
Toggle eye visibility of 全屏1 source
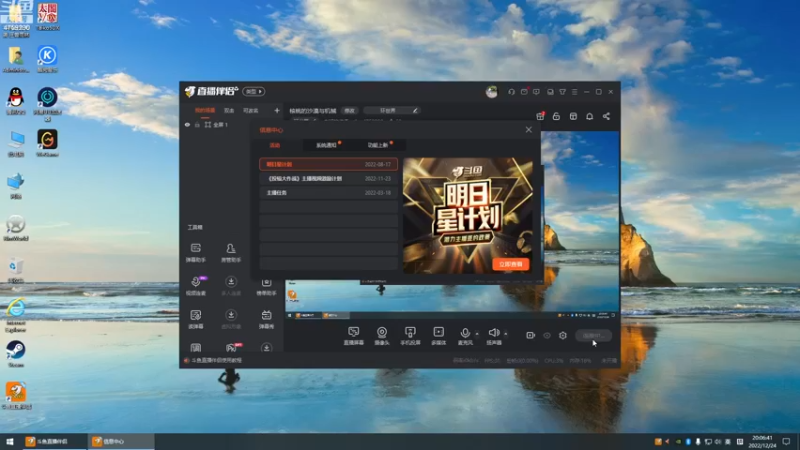187,124
